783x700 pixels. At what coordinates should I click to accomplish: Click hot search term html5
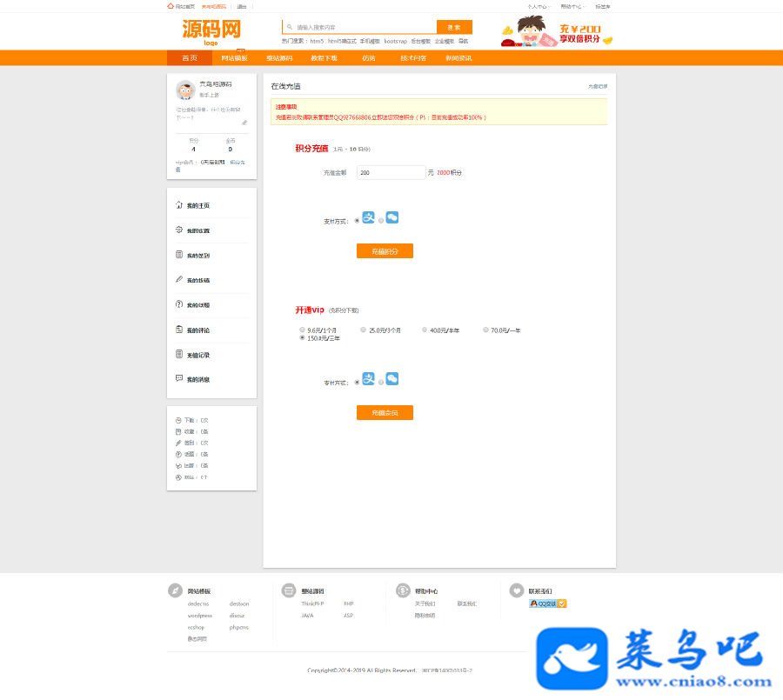(x=317, y=41)
